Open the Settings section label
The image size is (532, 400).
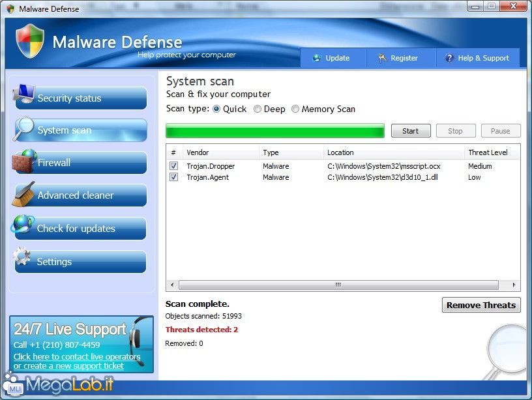pos(54,262)
